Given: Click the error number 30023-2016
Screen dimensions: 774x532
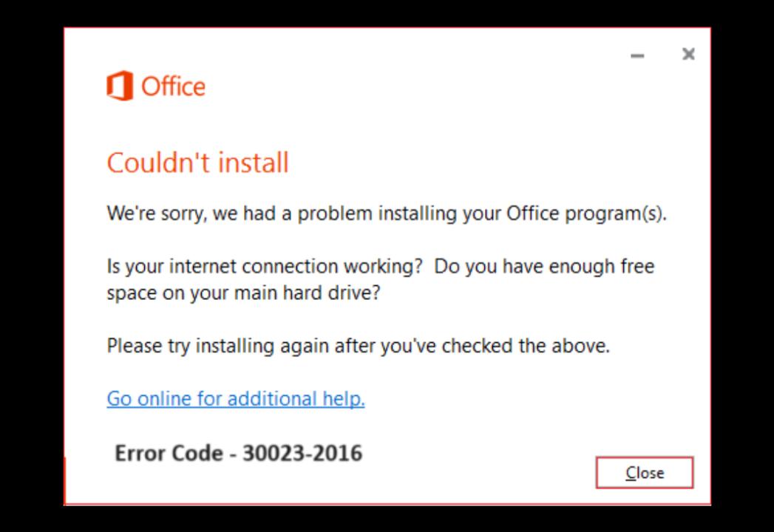Looking at the screenshot, I should coord(302,453).
